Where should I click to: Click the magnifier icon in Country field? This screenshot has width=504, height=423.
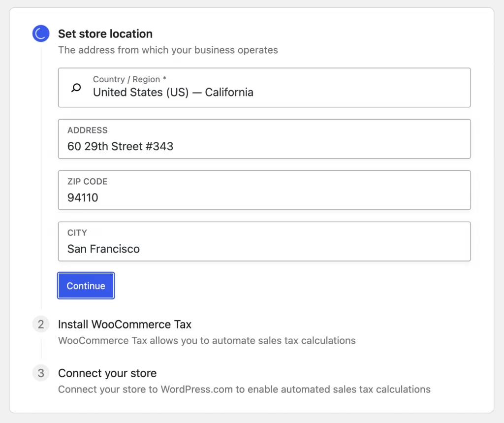point(76,88)
